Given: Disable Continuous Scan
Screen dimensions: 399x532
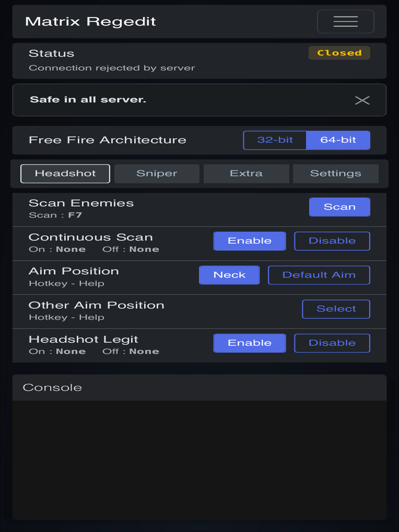Looking at the screenshot, I should point(332,241).
